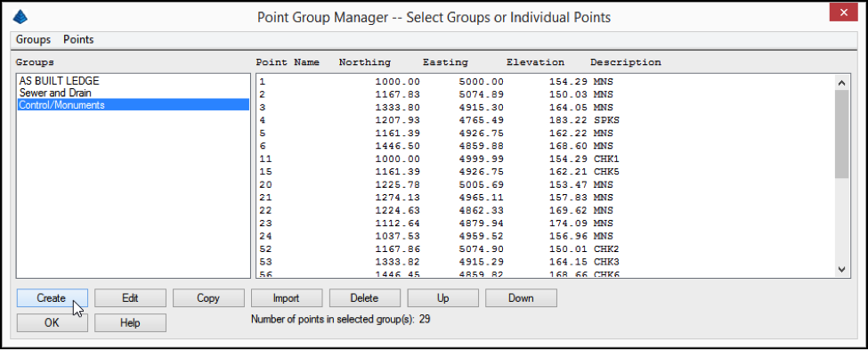The width and height of the screenshot is (868, 350).
Task: Select point 6 row with northing 1446.50
Action: click(545, 146)
